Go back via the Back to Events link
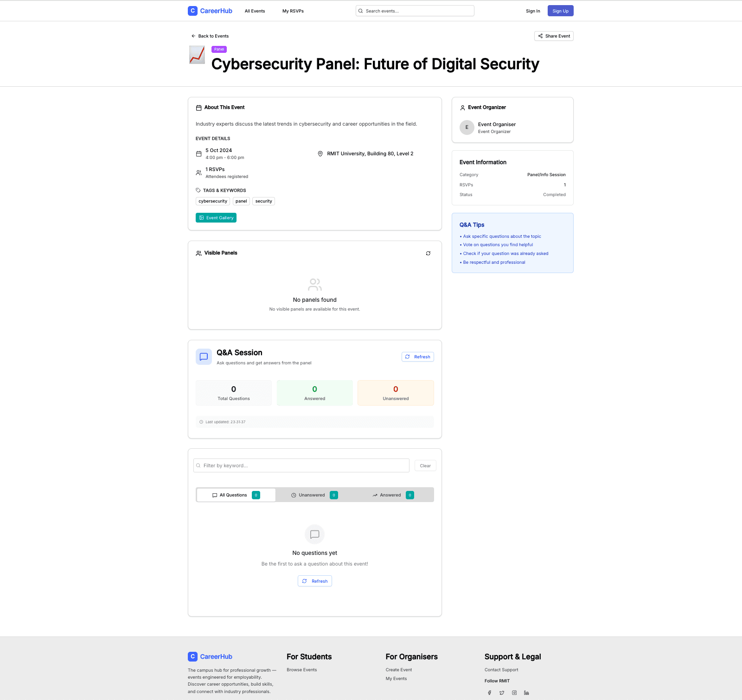 point(210,36)
